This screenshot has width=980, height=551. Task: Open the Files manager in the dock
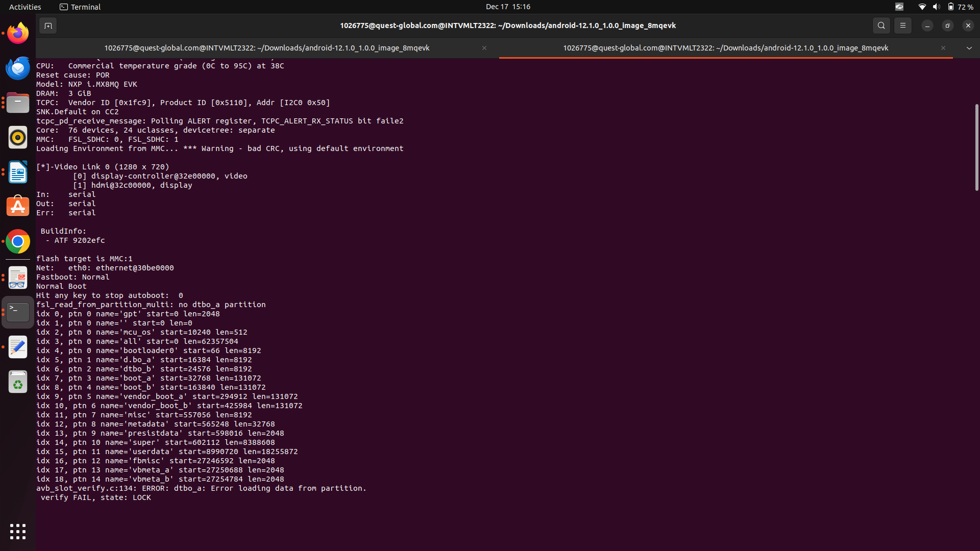click(18, 103)
